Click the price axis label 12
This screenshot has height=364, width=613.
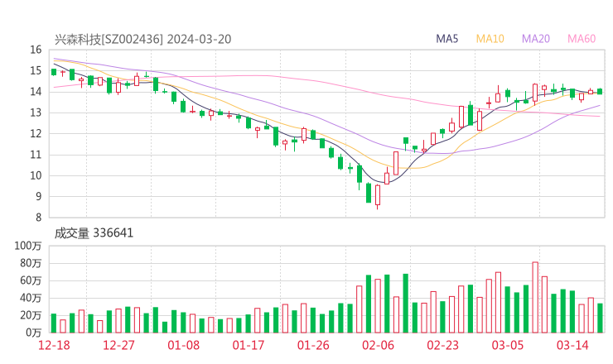click(x=36, y=133)
